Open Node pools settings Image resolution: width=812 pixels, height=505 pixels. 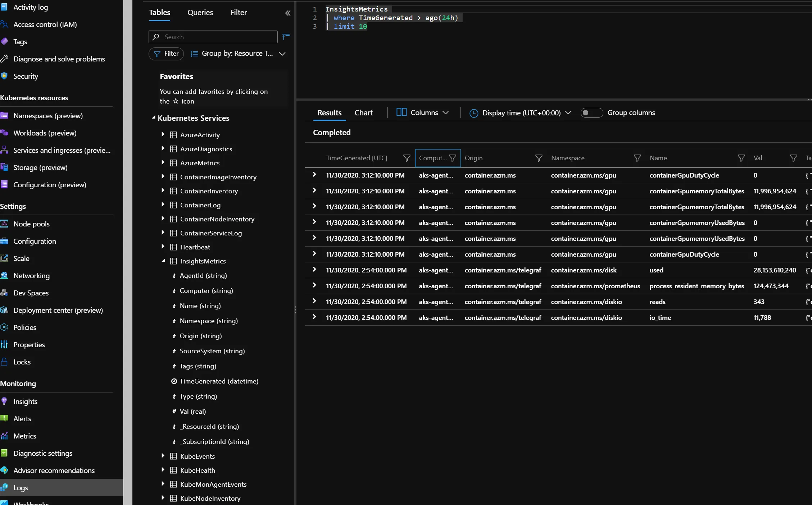[31, 224]
